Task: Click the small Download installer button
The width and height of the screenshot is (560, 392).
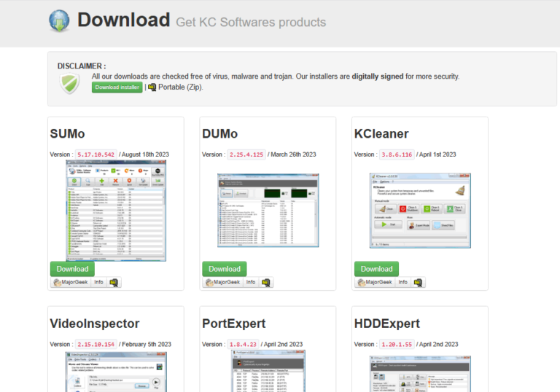Action: (117, 87)
